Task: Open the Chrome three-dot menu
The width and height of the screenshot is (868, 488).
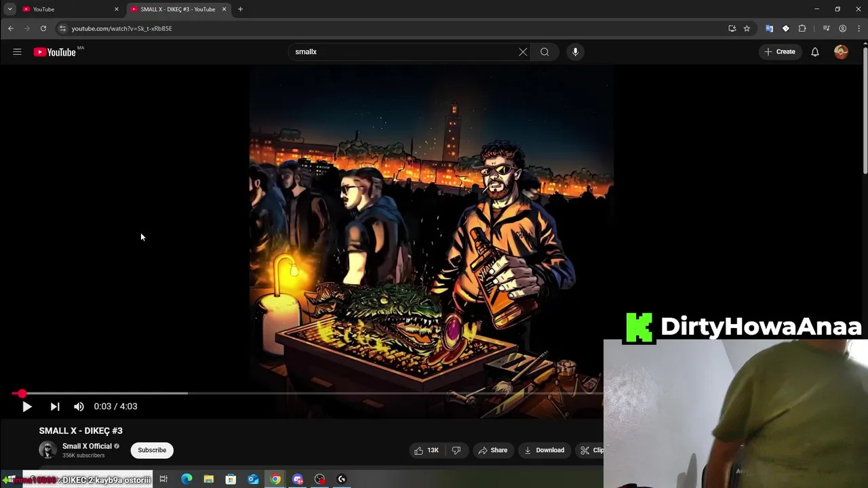Action: pos(859,28)
